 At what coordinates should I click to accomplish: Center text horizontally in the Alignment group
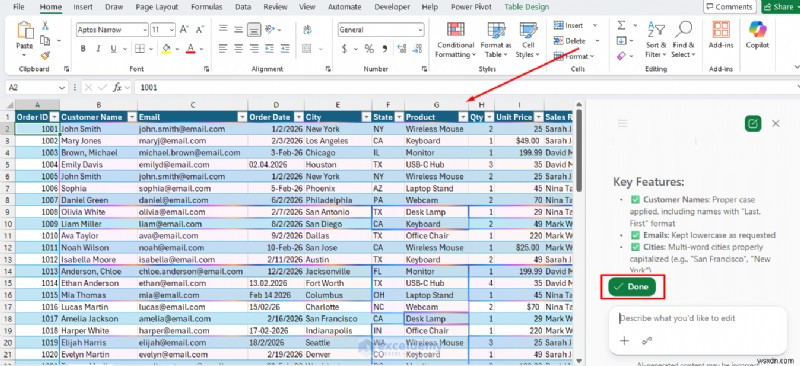coord(238,48)
